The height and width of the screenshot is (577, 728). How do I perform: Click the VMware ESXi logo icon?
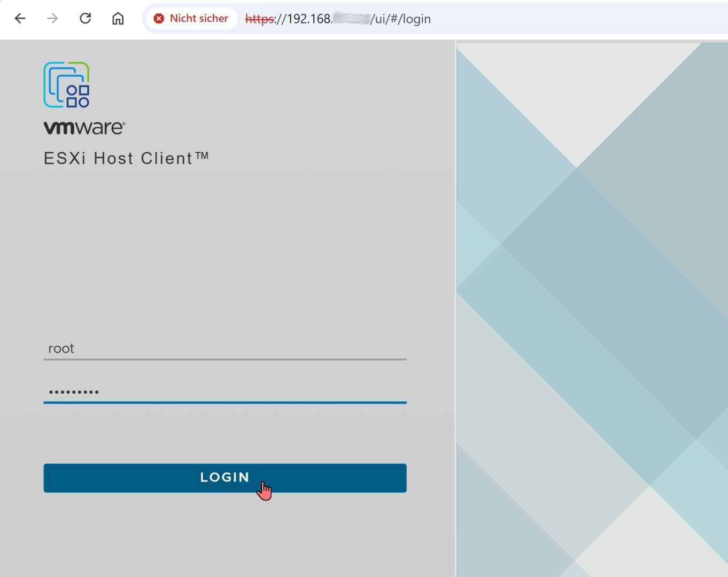click(x=67, y=85)
